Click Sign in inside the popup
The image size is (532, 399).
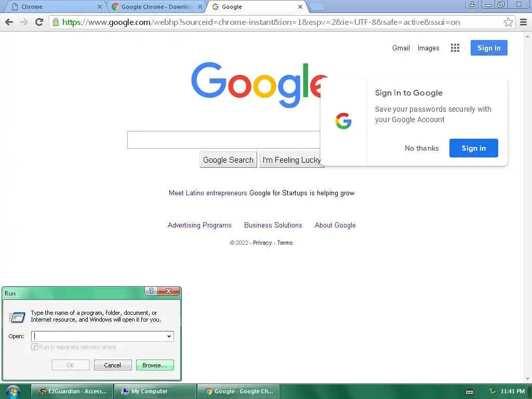click(x=473, y=148)
